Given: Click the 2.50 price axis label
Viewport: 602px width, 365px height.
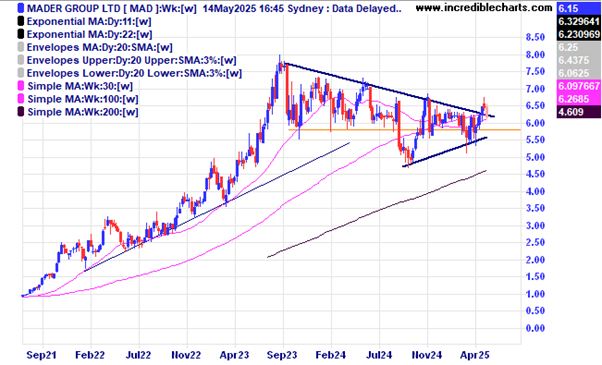Looking at the screenshot, I should pos(535,243).
